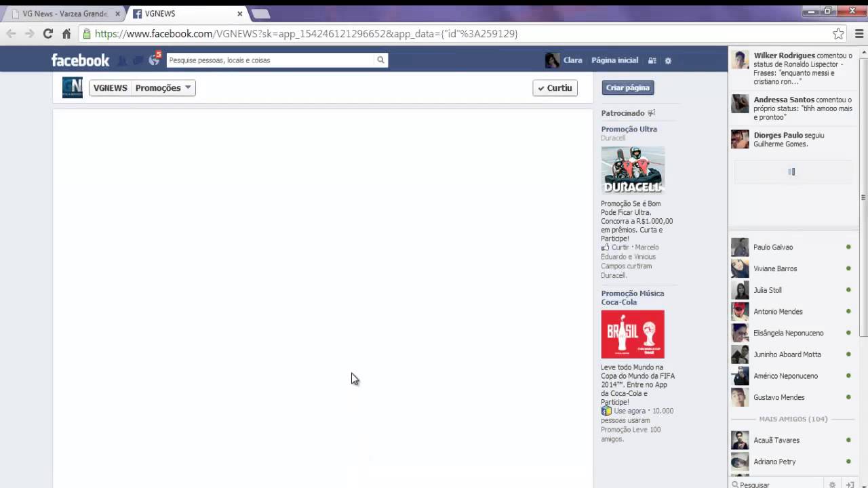
Task: Click the Duracell ad image
Action: coord(633,170)
